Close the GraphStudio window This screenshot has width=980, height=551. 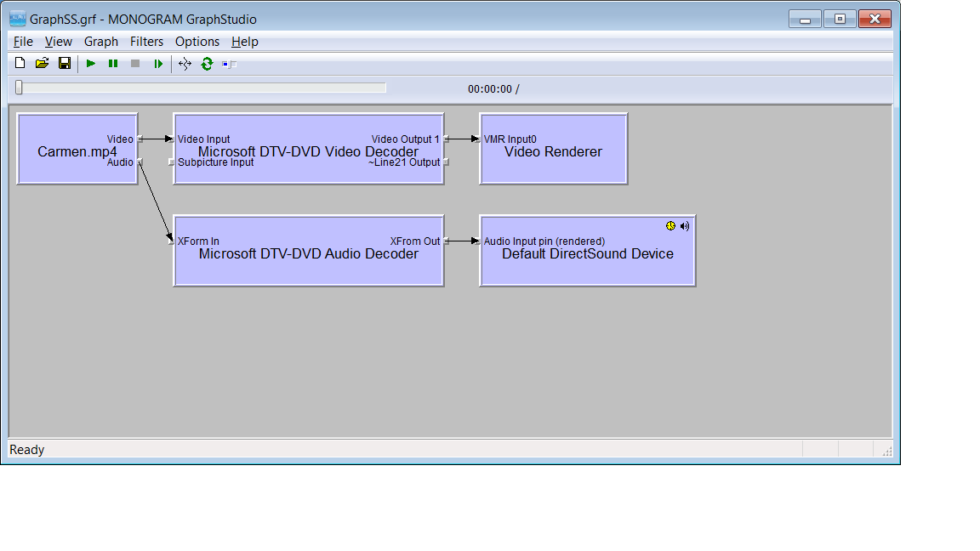click(875, 20)
